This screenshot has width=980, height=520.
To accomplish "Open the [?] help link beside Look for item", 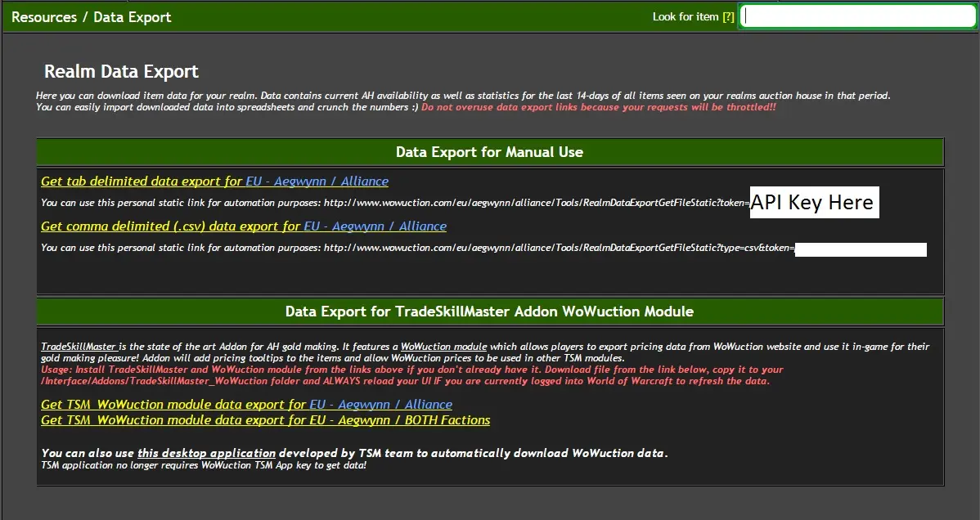I will coord(728,17).
